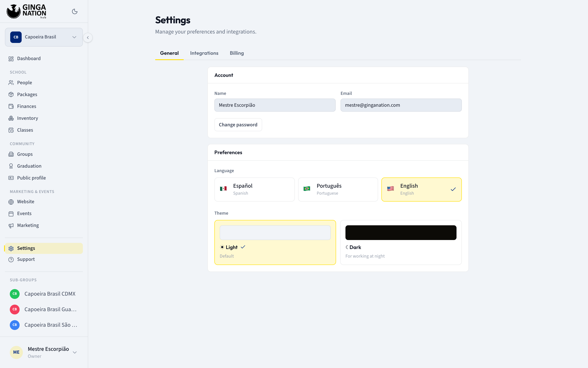The width and height of the screenshot is (588, 368).
Task: Open Support via its question mark icon
Action: pyautogui.click(x=11, y=260)
